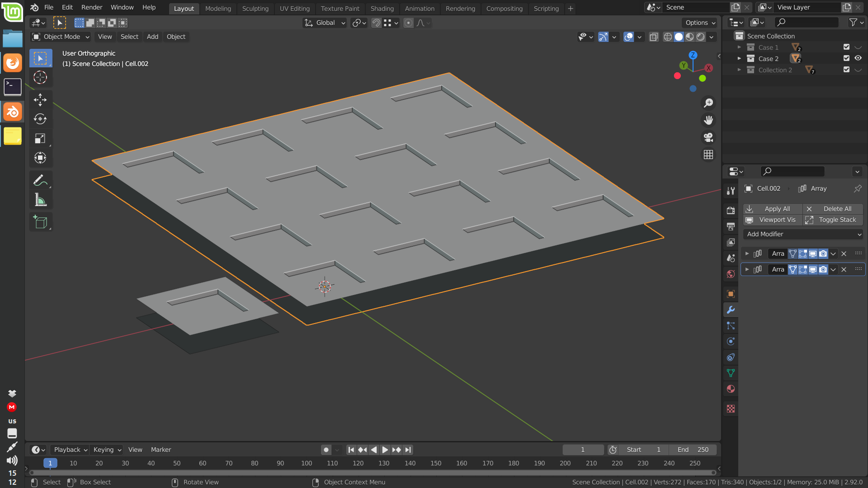Toggle snapping magnet icon
Viewport: 868px width, 488px height.
point(376,23)
